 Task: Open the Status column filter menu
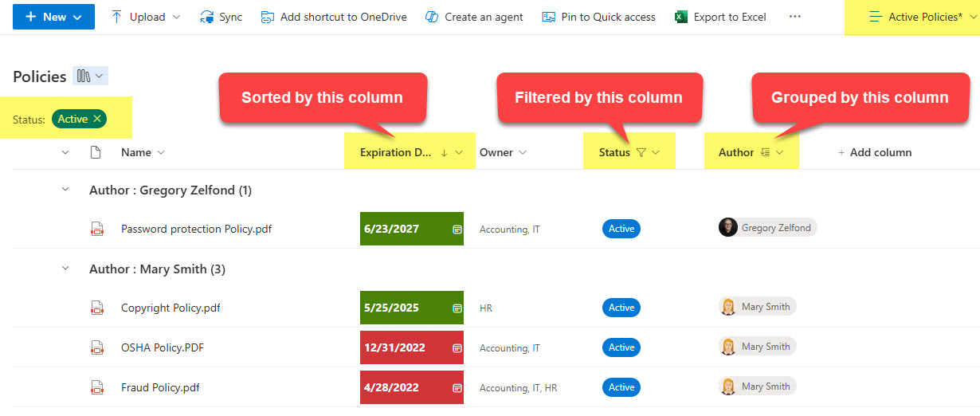629,152
